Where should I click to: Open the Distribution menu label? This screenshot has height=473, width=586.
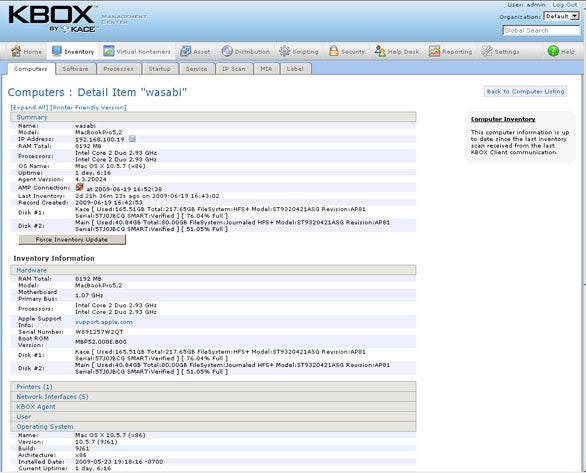pyautogui.click(x=252, y=52)
